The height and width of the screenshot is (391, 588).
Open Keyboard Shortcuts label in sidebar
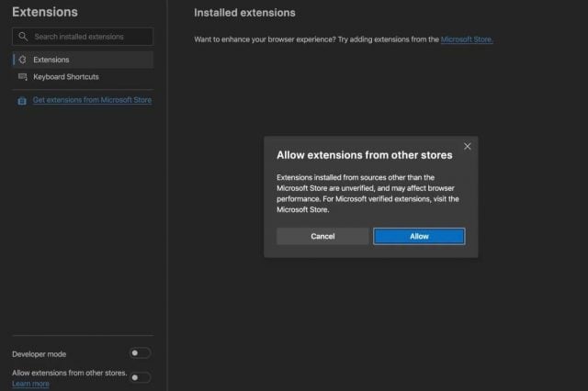tap(65, 77)
